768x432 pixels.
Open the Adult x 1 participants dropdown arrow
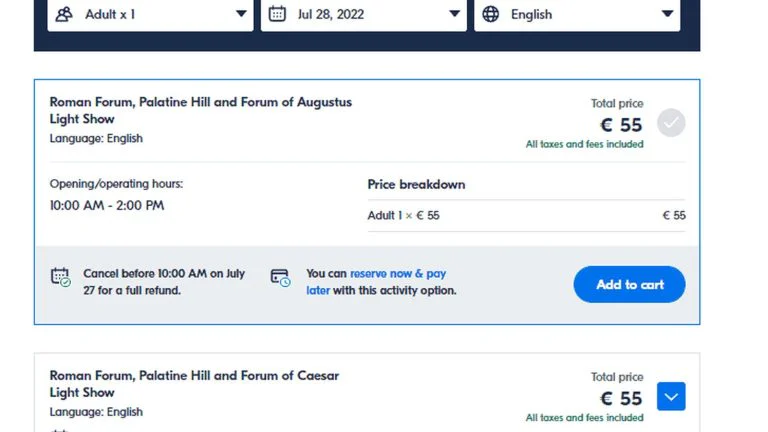click(x=241, y=14)
